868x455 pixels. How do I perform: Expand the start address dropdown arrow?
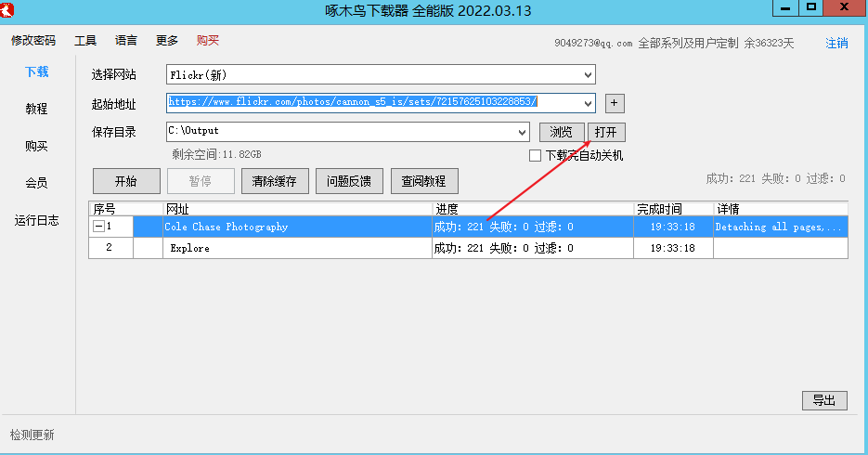(588, 103)
